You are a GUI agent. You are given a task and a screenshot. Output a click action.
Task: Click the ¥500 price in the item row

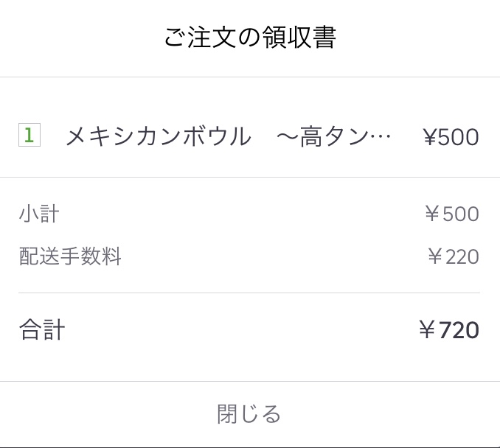coord(451,137)
